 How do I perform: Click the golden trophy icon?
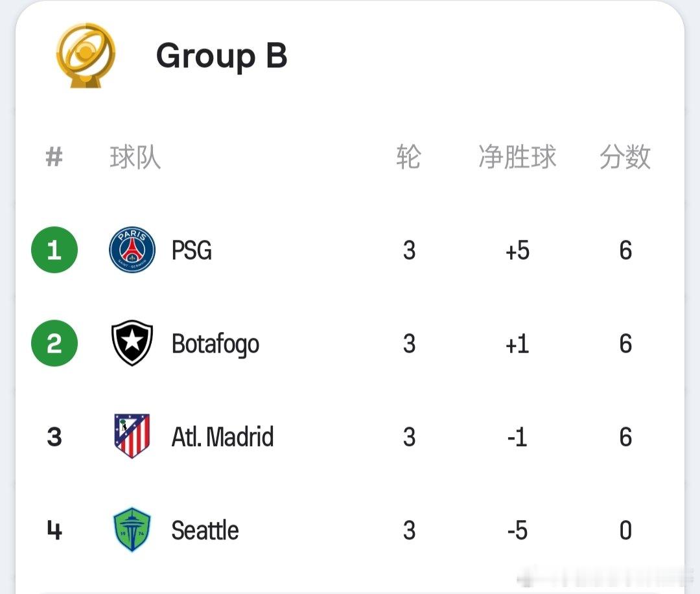coord(86,55)
